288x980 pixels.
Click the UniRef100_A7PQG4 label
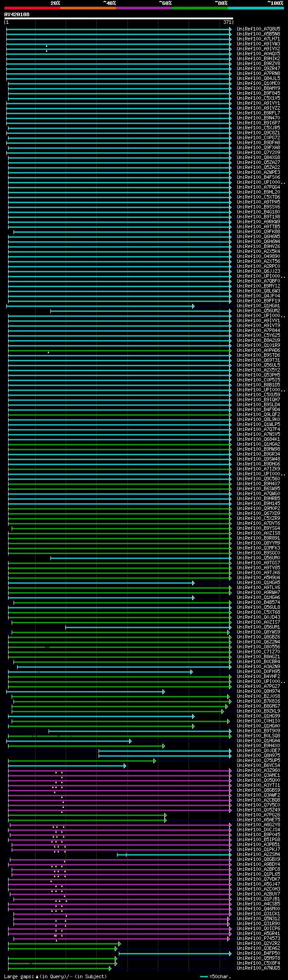point(258,187)
